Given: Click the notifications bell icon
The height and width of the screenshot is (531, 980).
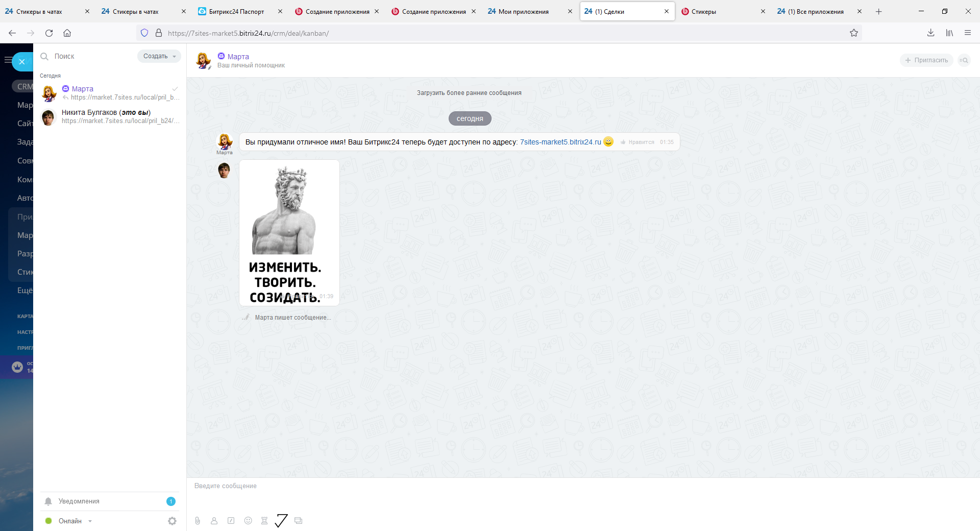Looking at the screenshot, I should point(48,501).
